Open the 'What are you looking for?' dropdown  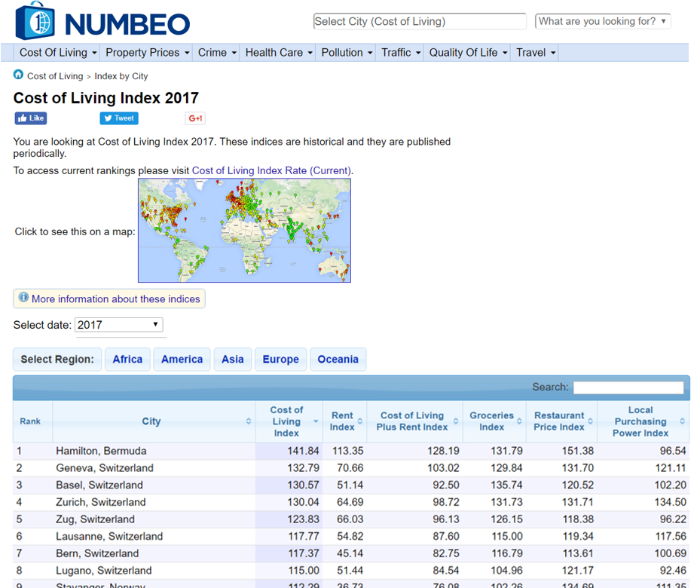point(603,21)
